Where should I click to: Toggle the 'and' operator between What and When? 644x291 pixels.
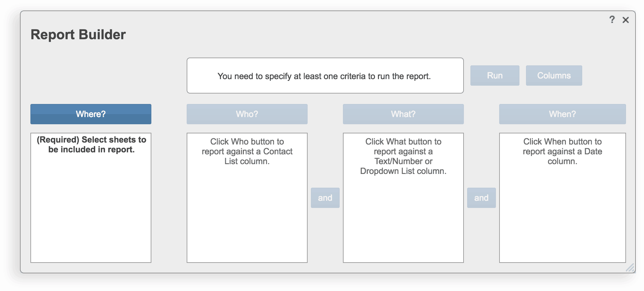coord(481,198)
